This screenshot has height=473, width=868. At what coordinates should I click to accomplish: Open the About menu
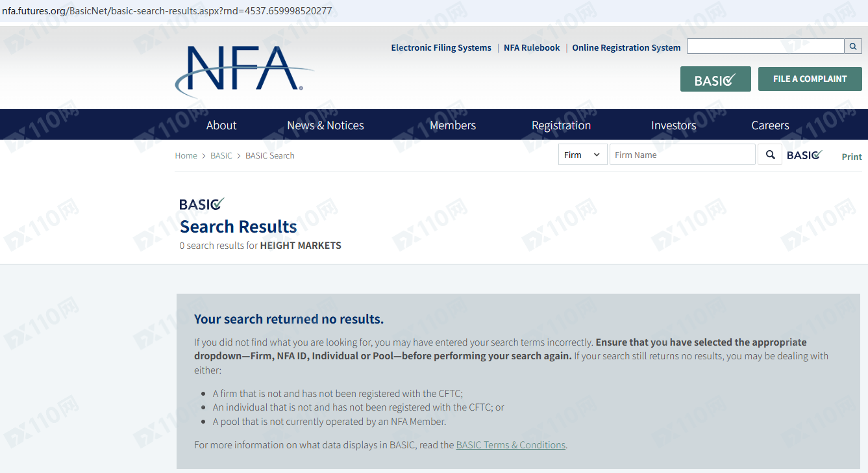coord(221,125)
